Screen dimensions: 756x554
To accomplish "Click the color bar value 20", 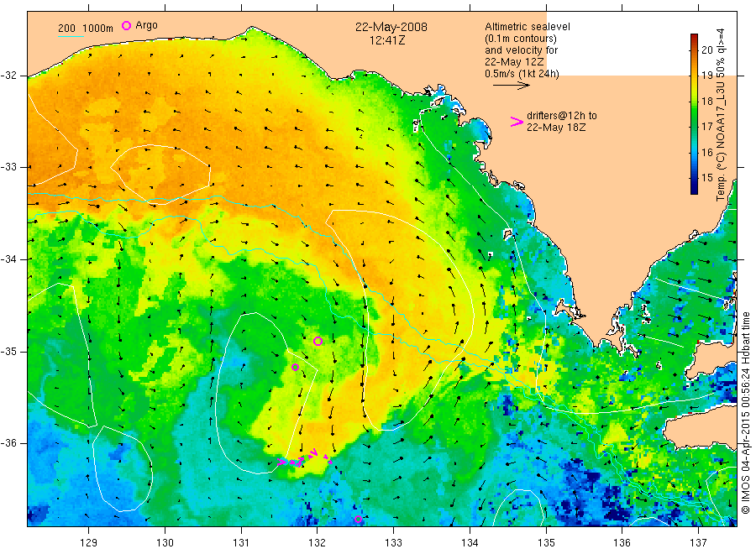I will coord(707,50).
